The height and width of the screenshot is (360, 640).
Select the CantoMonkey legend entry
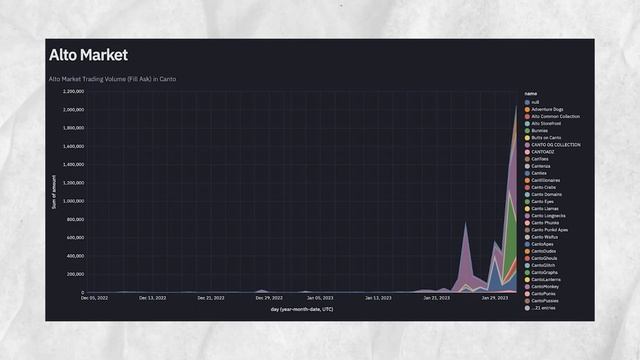[x=542, y=287]
